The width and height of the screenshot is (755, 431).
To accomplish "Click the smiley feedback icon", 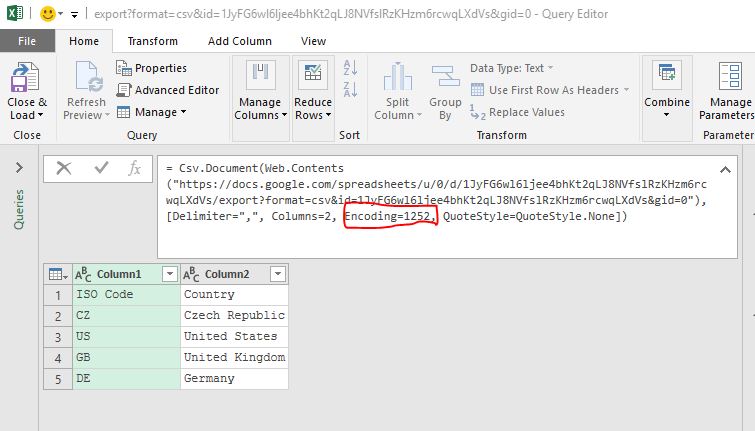I will coord(48,13).
